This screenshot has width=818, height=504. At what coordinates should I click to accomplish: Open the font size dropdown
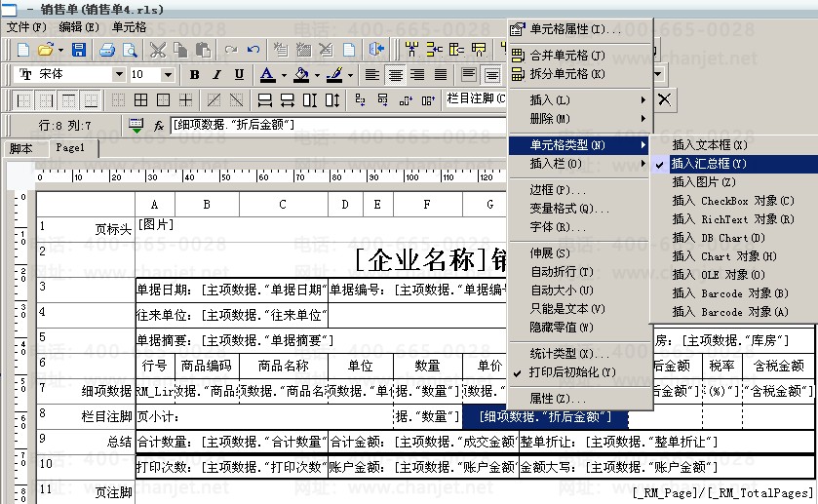(174, 75)
